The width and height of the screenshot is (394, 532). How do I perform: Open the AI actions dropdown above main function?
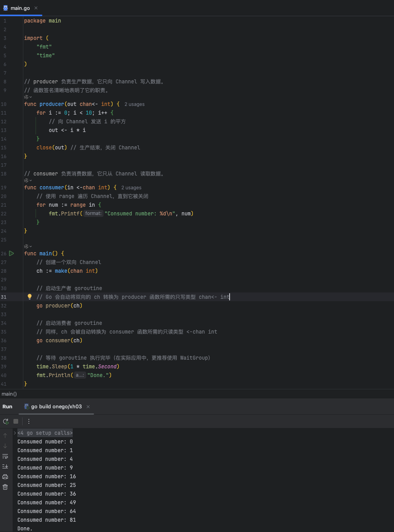pyautogui.click(x=28, y=246)
